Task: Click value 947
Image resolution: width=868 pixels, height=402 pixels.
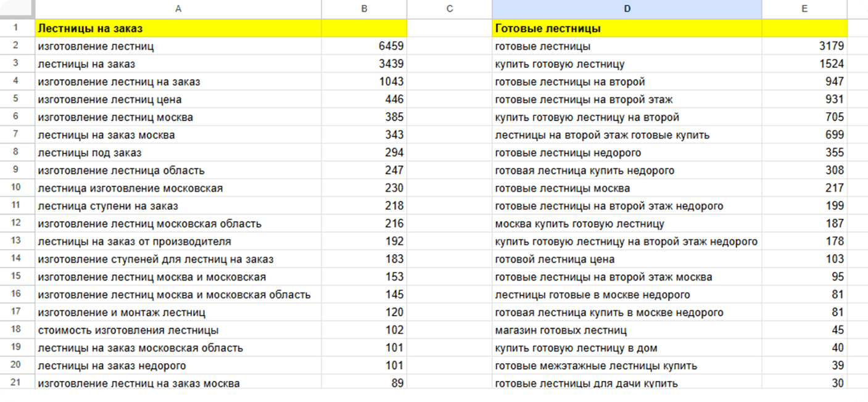Action: point(804,81)
